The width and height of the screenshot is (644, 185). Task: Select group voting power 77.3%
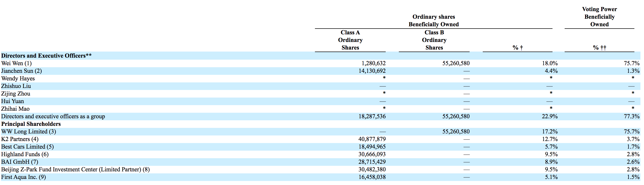[632, 117]
